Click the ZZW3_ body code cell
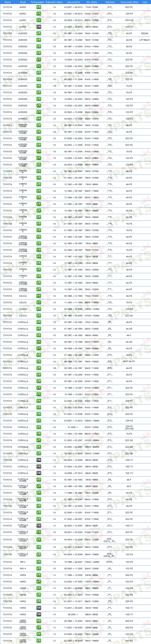 tap(109, 562)
